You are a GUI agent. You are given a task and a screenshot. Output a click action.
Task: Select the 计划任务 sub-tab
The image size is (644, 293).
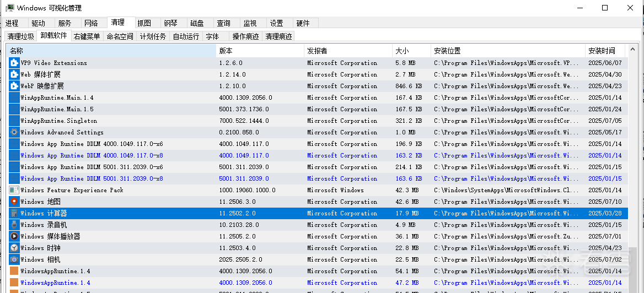pos(153,36)
